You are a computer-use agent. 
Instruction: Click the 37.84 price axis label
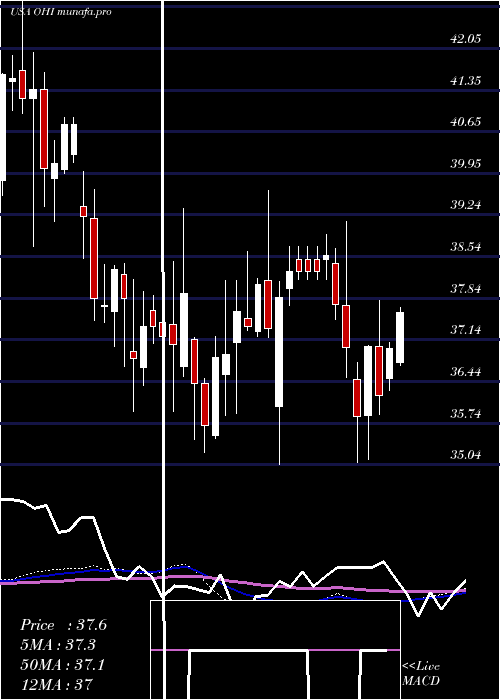[x=466, y=288]
